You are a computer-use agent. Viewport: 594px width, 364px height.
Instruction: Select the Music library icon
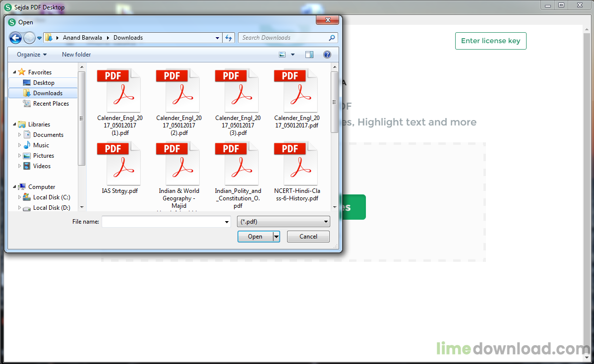[x=27, y=145]
